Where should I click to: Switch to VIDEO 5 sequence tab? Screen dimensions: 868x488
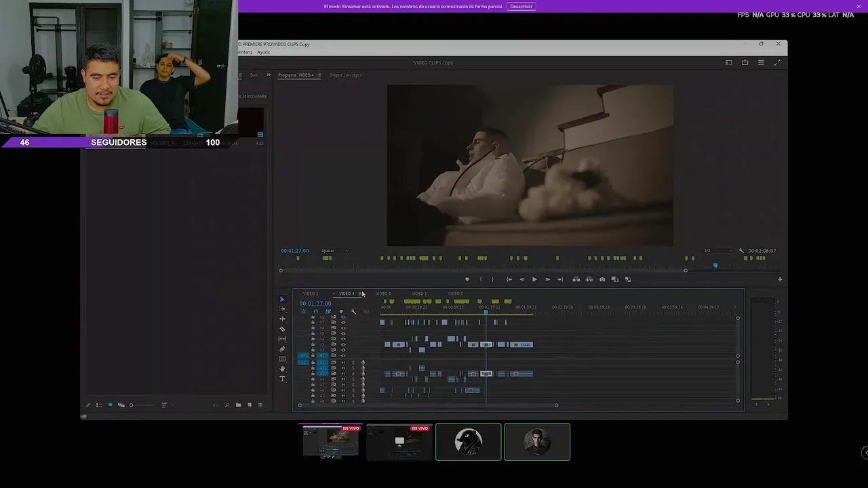point(456,293)
